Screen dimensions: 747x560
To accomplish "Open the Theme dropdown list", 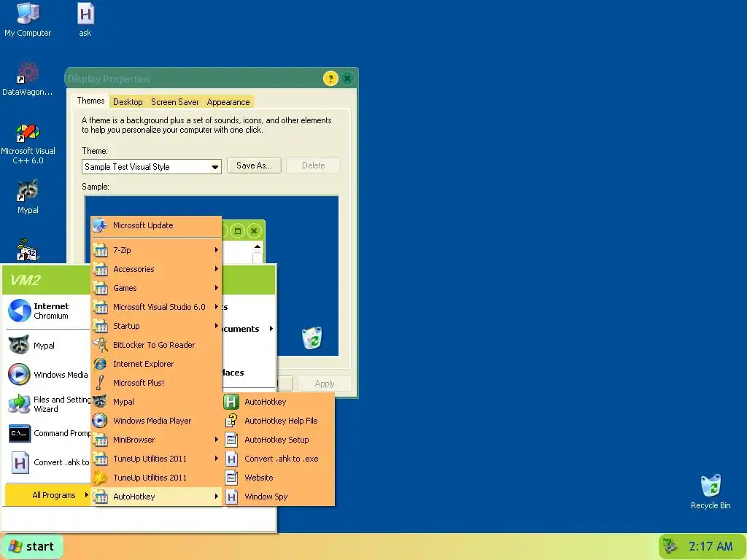I will click(152, 167).
